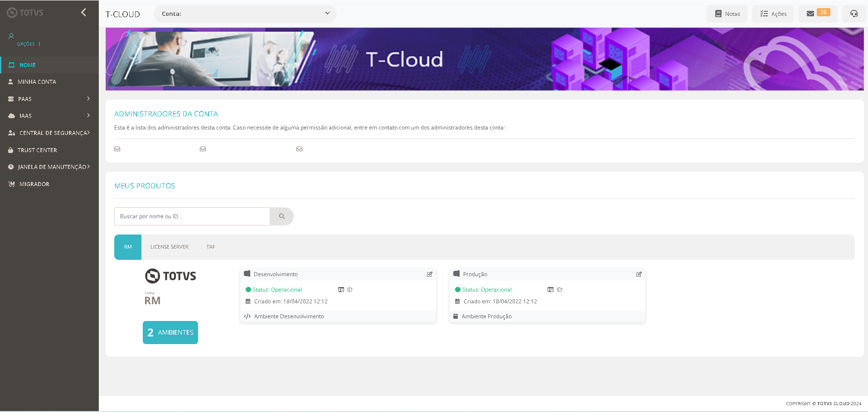Click the first administrator email envelope icon
Screen dimensions: 868x412
pyautogui.click(x=117, y=149)
